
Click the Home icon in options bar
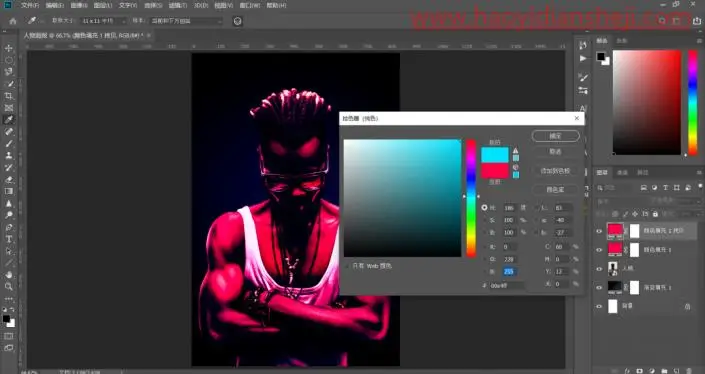(13, 21)
